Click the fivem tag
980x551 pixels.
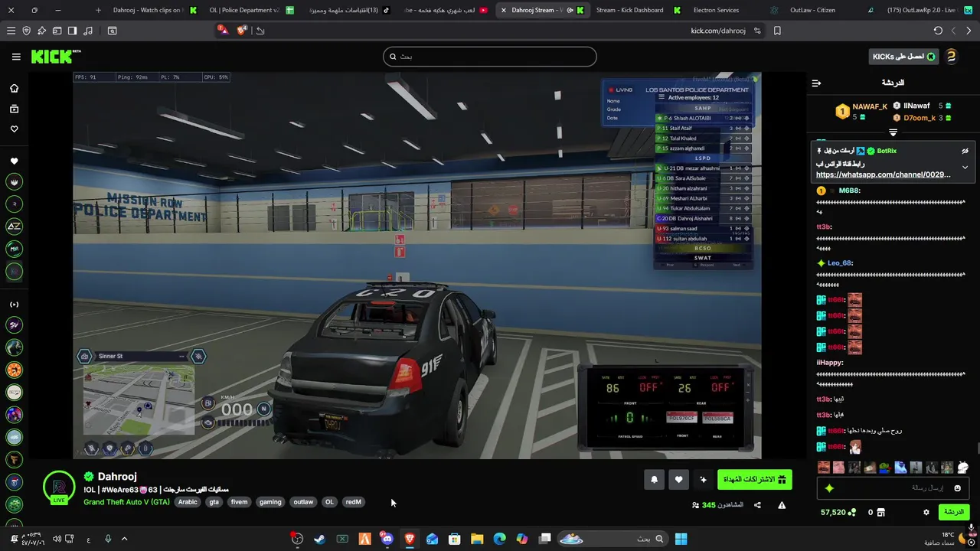(239, 502)
